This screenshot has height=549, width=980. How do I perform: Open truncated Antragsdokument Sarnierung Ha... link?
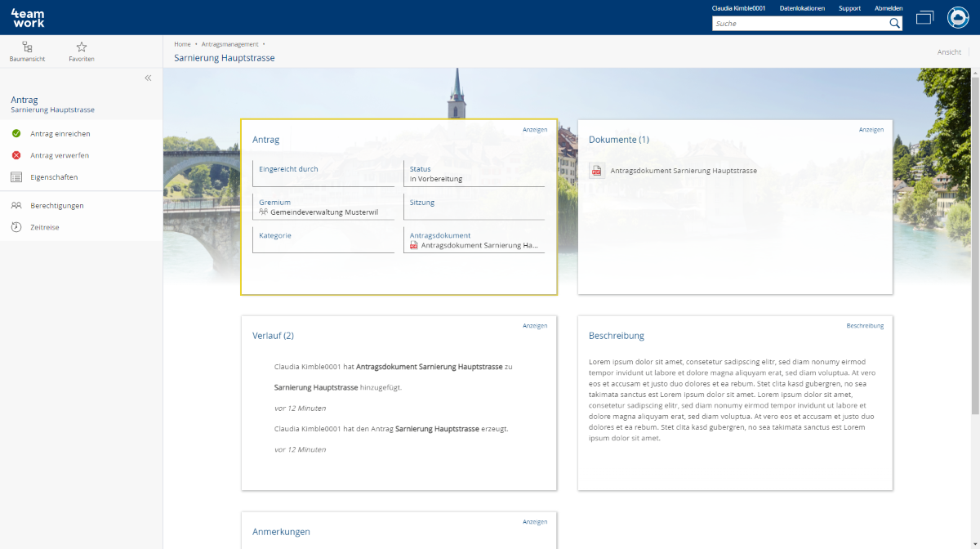pos(480,245)
